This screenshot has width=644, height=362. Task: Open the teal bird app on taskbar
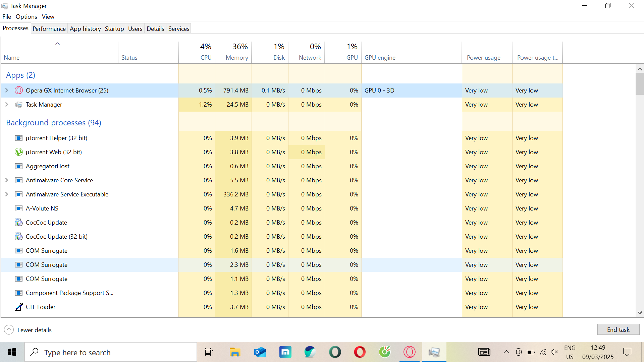coord(310,352)
